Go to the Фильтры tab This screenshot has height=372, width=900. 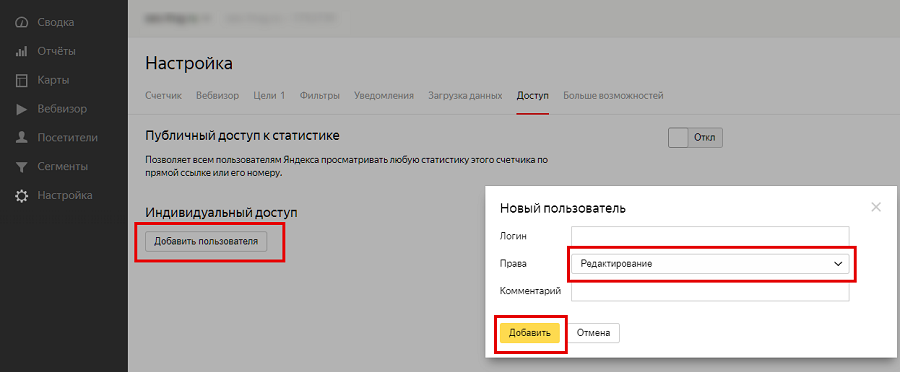click(320, 95)
